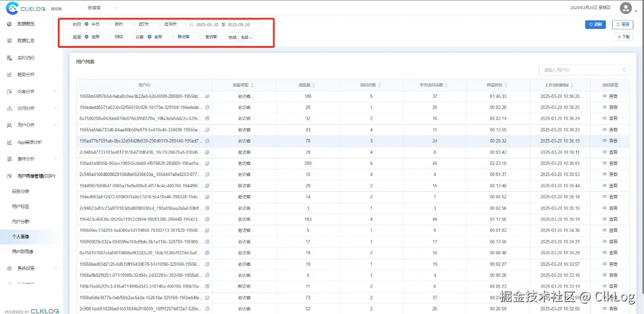Click the date range input 2025-03-20
Viewport: 644px width, 314px height.
(x=223, y=24)
